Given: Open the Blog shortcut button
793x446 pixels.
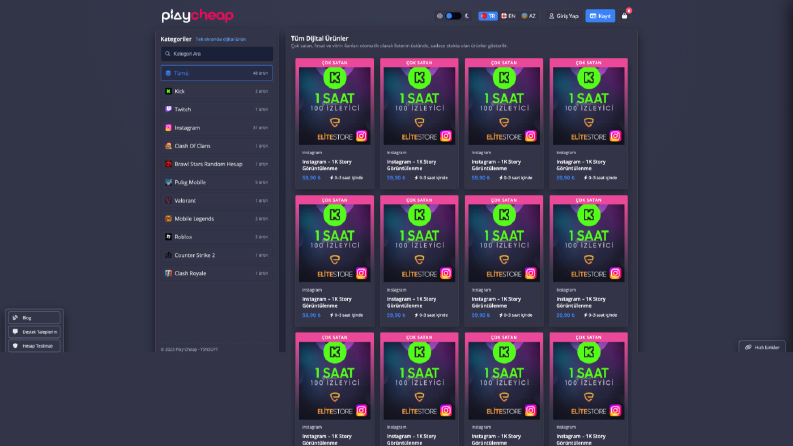Looking at the screenshot, I should click(34, 318).
